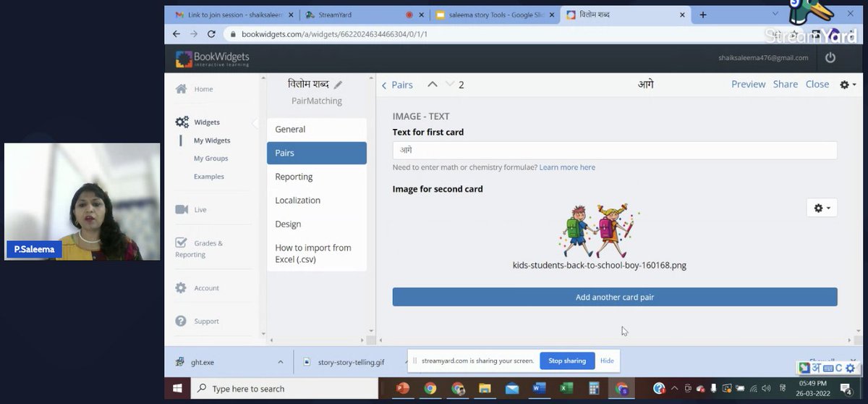Open File Explorer from the taskbar
This screenshot has height=404, width=868.
click(485, 389)
